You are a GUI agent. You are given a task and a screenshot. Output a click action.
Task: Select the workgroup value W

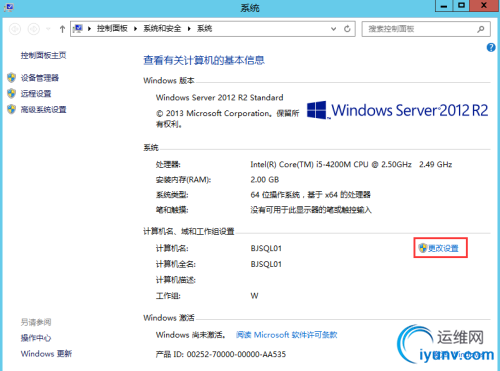254,296
